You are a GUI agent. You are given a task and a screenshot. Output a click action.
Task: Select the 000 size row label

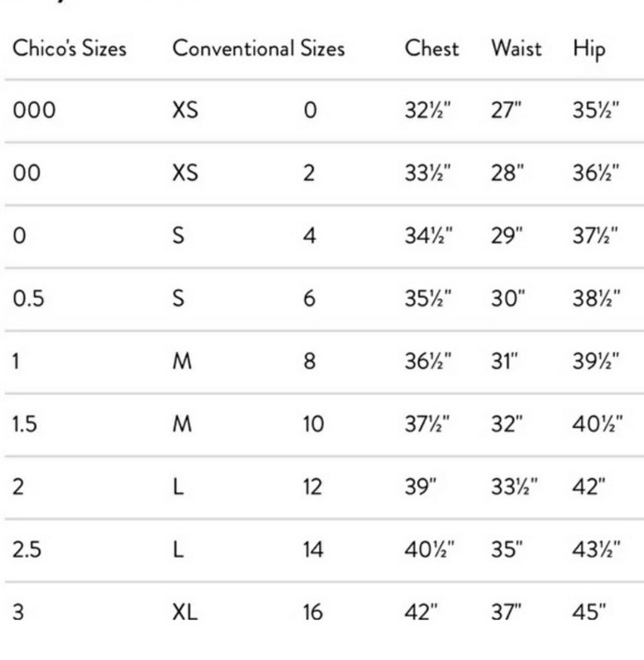[x=34, y=110]
